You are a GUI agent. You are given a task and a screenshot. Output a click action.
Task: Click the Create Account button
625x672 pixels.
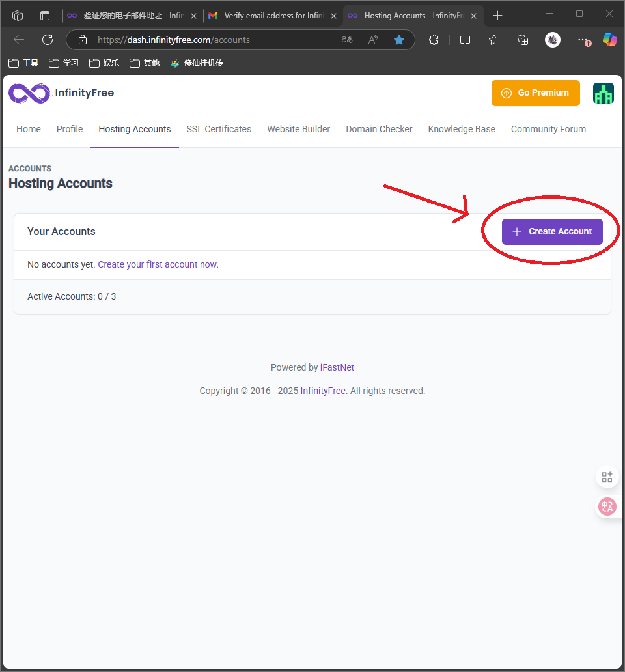[552, 232]
